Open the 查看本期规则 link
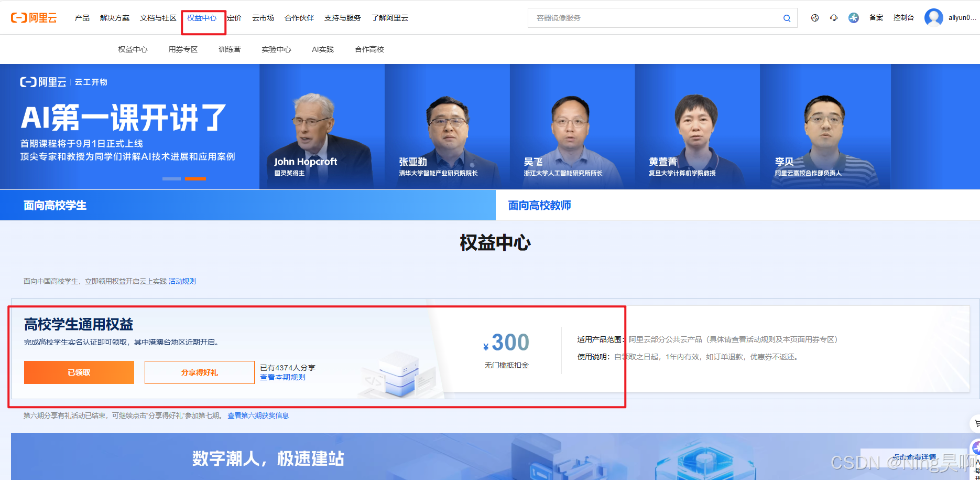The height and width of the screenshot is (480, 980). point(282,377)
